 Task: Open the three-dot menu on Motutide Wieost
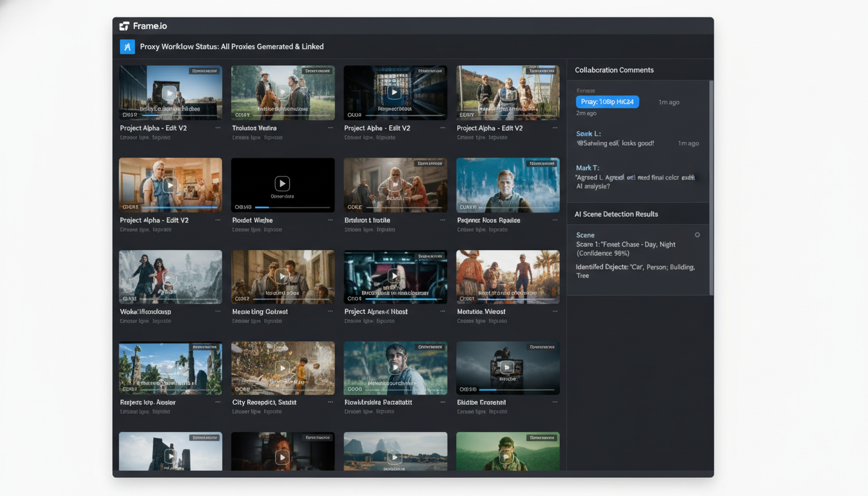pyautogui.click(x=555, y=311)
